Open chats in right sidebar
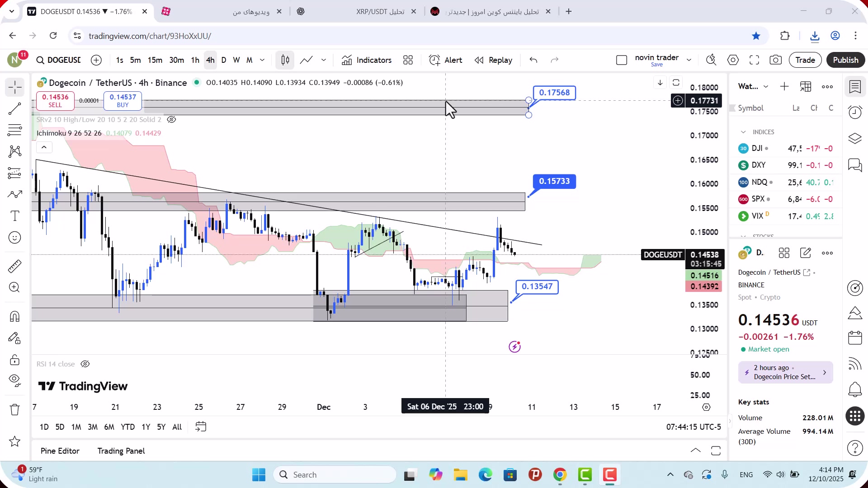868x488 pixels. (855, 165)
